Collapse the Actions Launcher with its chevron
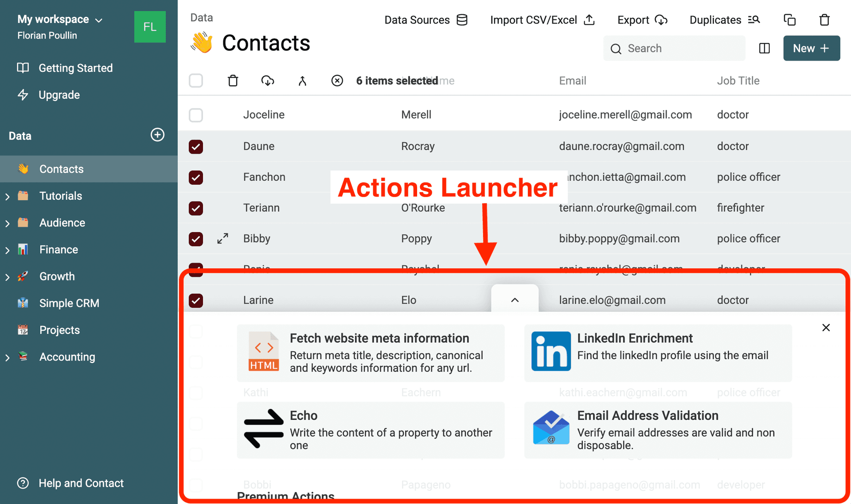The image size is (851, 504). [x=515, y=300]
